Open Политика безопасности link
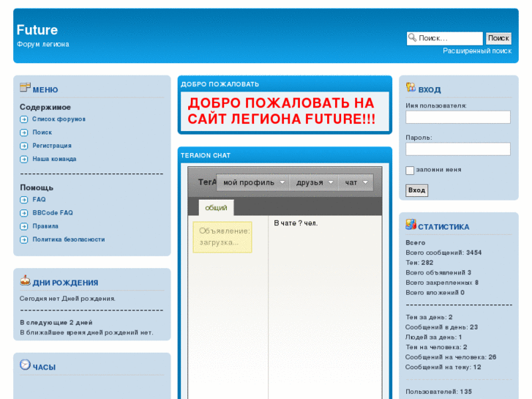This screenshot has width=532, height=399. click(69, 239)
